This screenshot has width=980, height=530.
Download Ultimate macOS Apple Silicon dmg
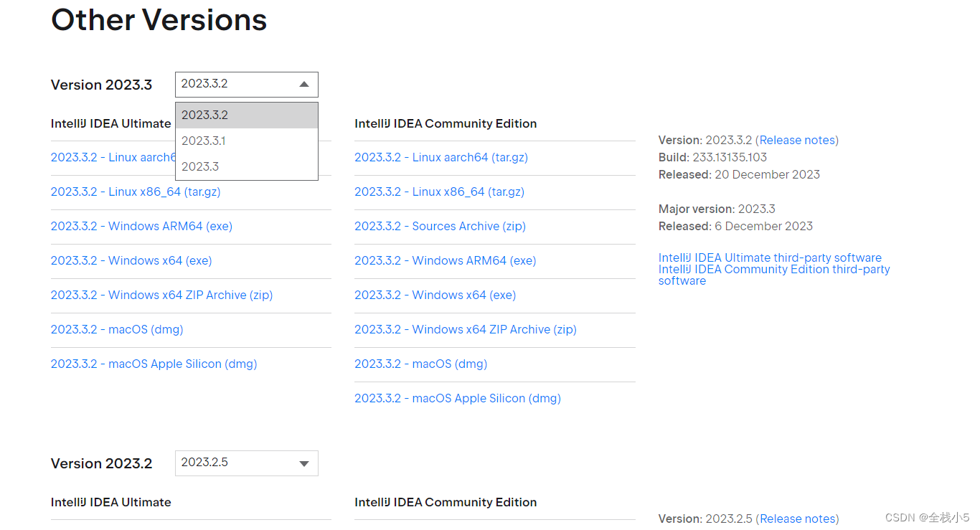(154, 364)
